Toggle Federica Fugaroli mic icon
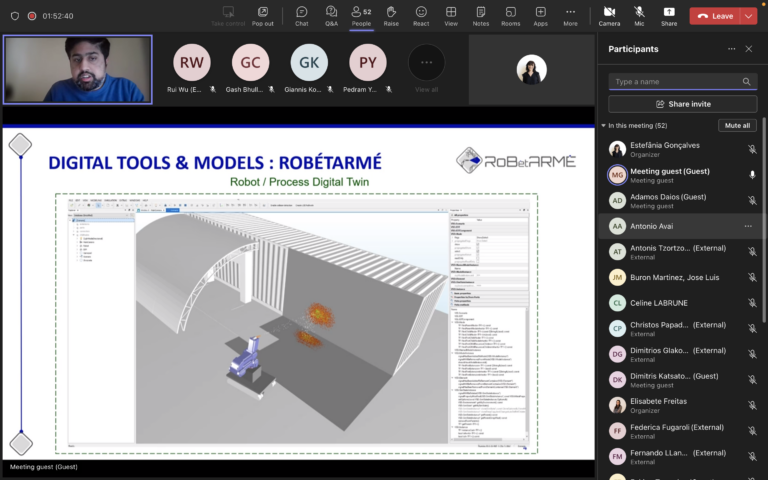The width and height of the screenshot is (768, 480). coord(752,431)
